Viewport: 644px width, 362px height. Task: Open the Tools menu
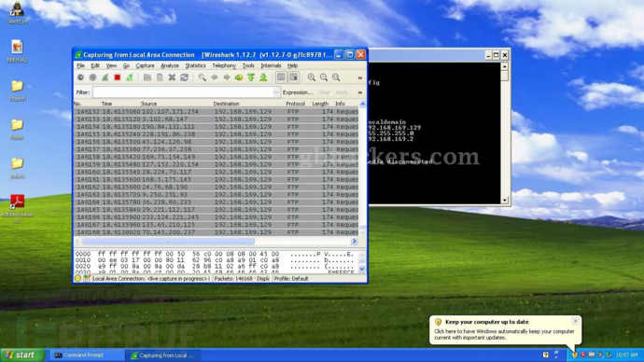pos(248,65)
